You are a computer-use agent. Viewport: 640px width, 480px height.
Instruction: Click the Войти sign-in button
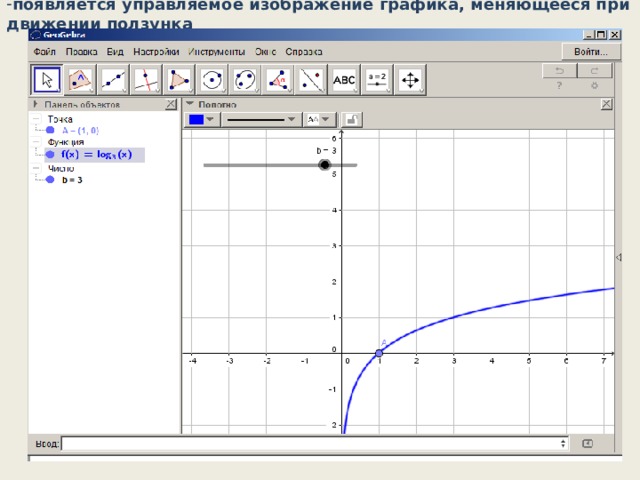click(x=591, y=52)
